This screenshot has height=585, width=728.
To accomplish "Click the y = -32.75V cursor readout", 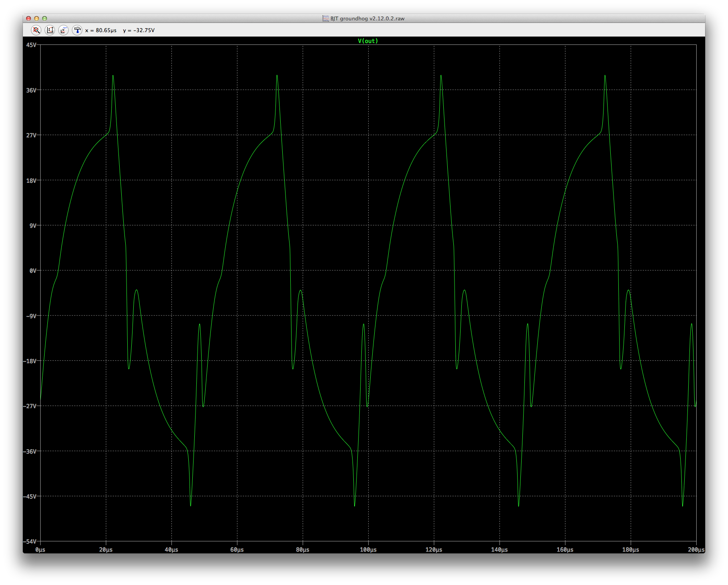I will (x=139, y=31).
